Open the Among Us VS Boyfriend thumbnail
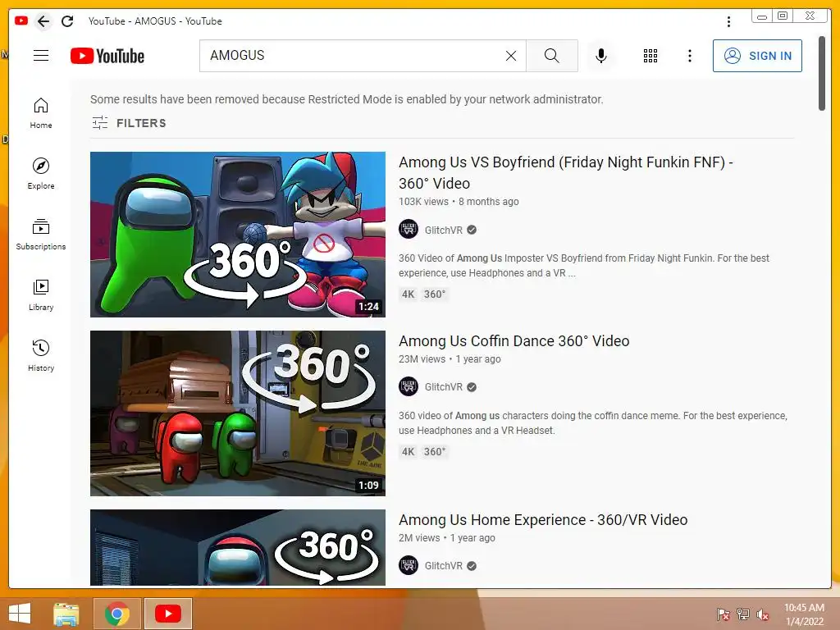Viewport: 840px width, 630px height. pyautogui.click(x=238, y=235)
